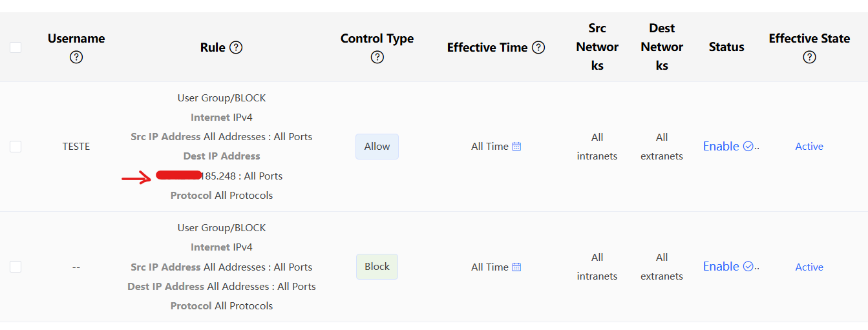This screenshot has height=330, width=868.
Task: Open calendar icon in TESTE row
Action: click(x=516, y=147)
